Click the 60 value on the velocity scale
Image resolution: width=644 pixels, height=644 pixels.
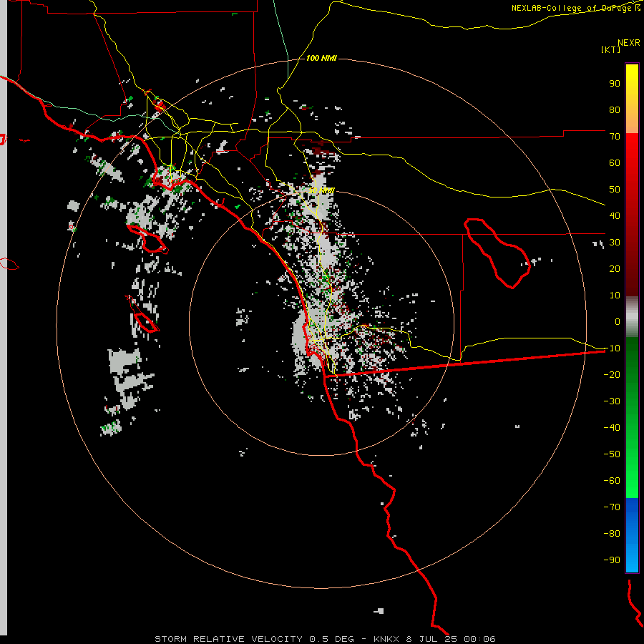tap(615, 163)
